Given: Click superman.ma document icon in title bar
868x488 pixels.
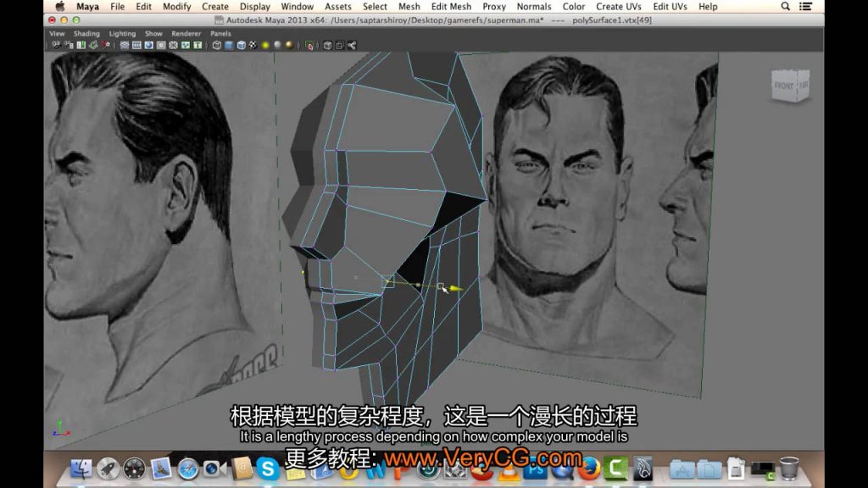Looking at the screenshot, I should (219, 20).
